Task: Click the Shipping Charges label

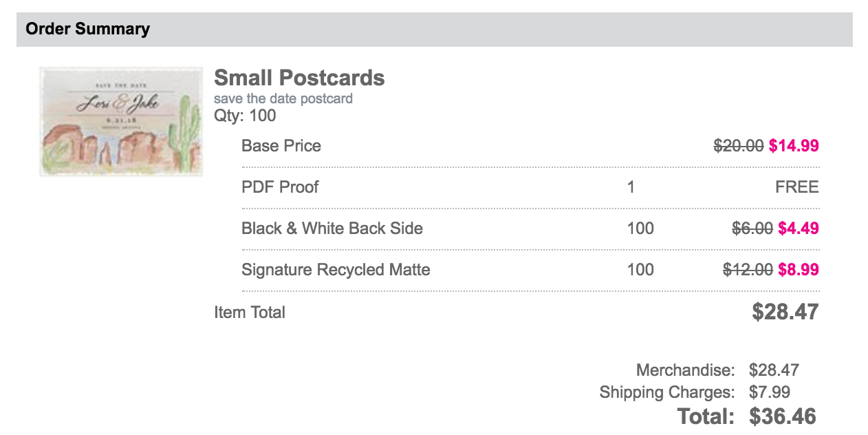Action: click(666, 392)
